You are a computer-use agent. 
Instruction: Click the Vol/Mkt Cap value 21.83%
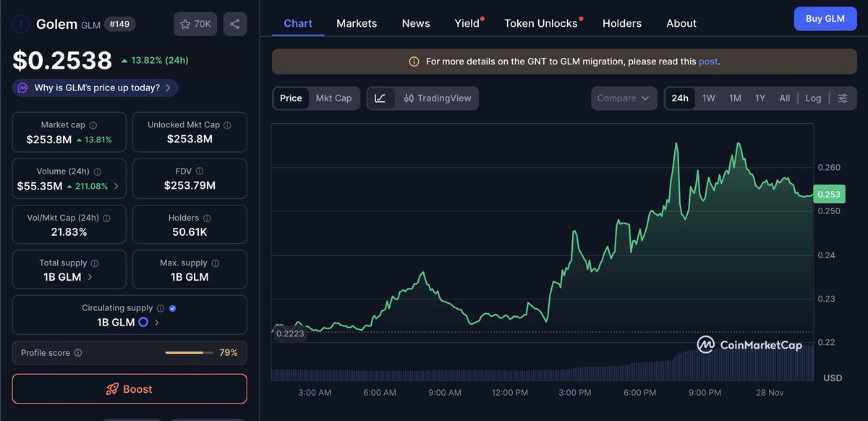[x=69, y=231]
